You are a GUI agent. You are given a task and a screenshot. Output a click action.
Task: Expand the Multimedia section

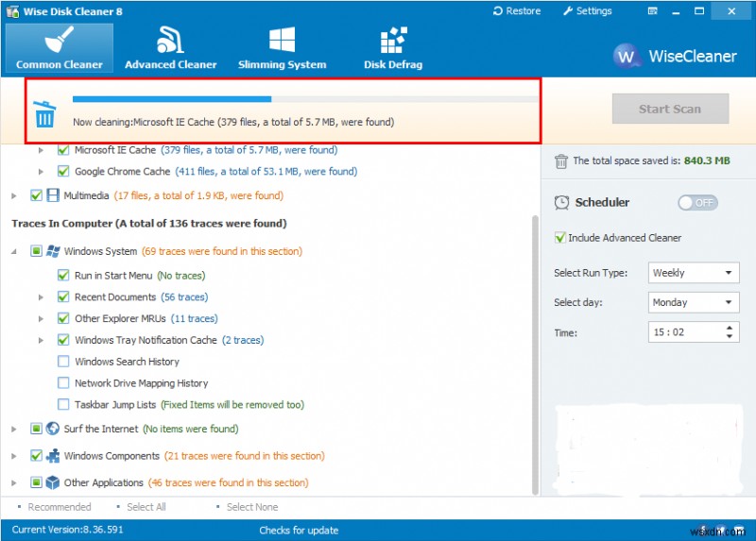pyautogui.click(x=14, y=195)
